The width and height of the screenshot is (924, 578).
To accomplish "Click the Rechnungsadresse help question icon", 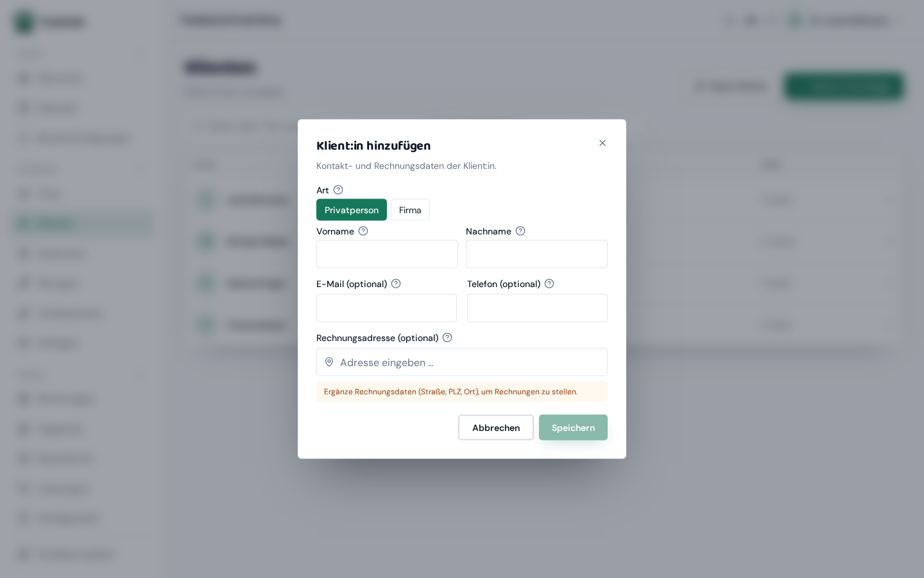I will click(x=447, y=338).
